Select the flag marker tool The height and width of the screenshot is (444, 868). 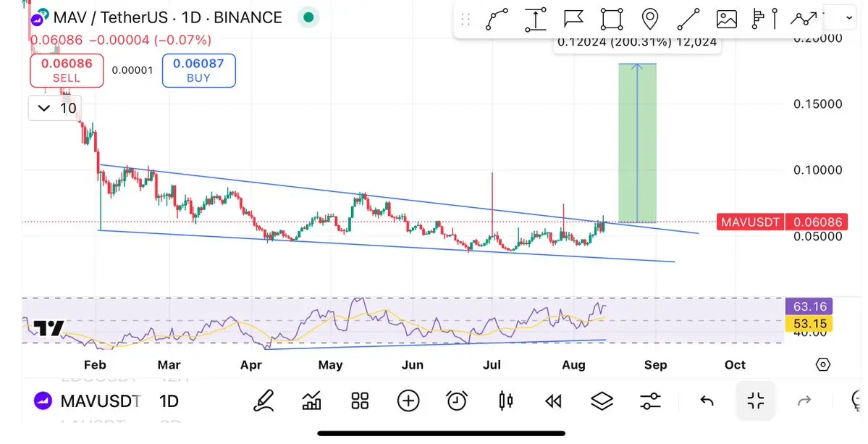tap(573, 19)
